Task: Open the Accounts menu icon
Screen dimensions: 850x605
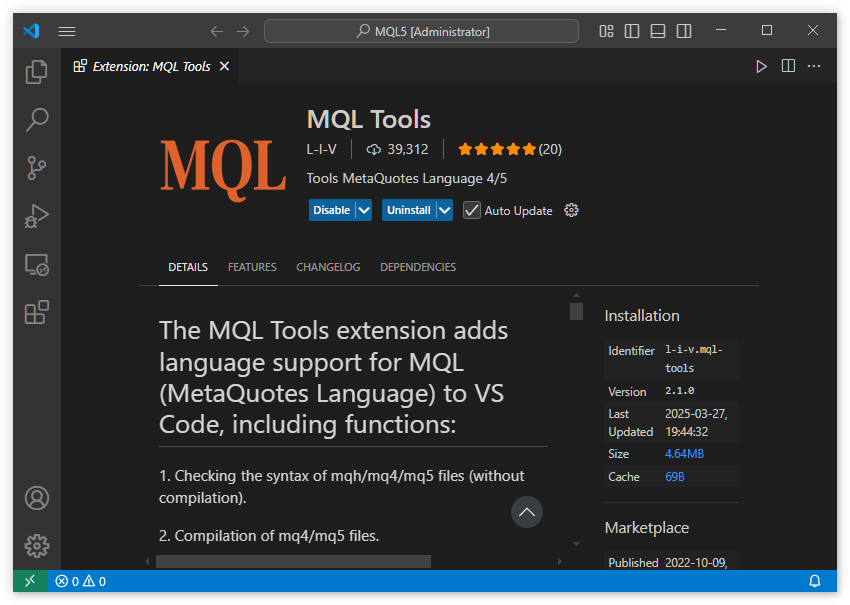Action: [37, 498]
